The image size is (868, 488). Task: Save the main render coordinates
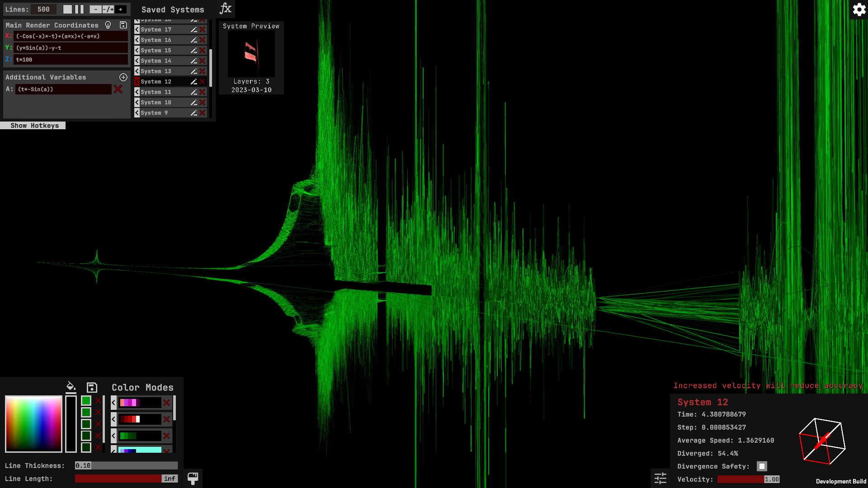123,25
